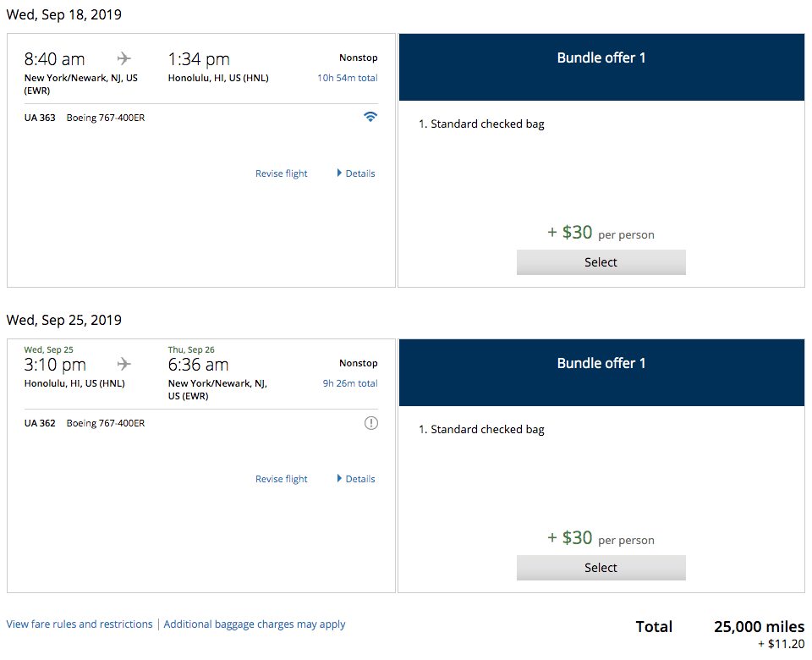Select the bundle offer for the Sep 25 flight
Image resolution: width=812 pixels, height=660 pixels.
pyautogui.click(x=601, y=568)
